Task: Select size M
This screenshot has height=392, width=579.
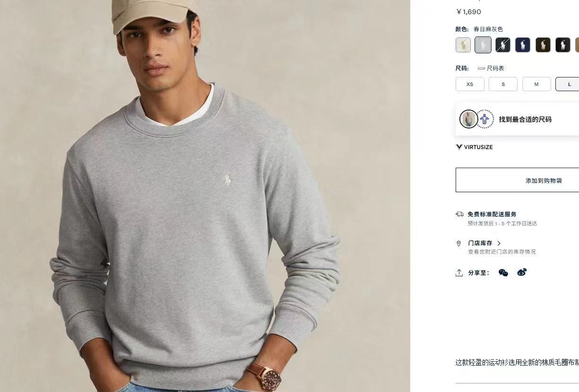Action: (x=536, y=84)
